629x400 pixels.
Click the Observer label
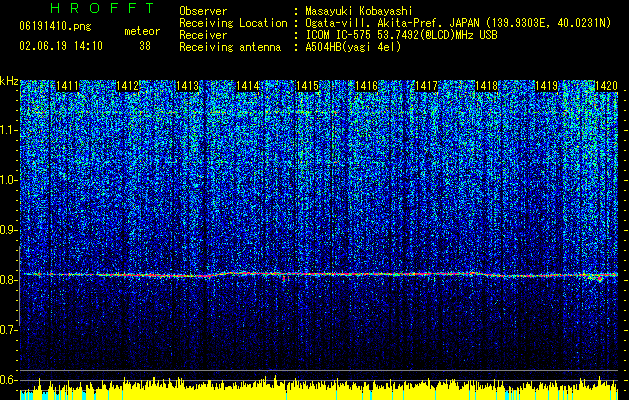pos(203,11)
